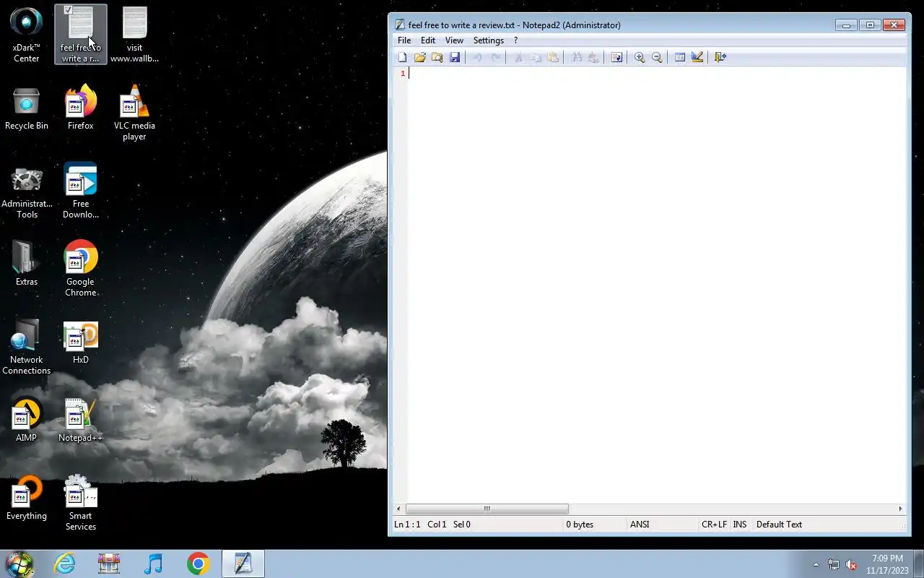Click the Cut scissors toolbar icon

(x=518, y=57)
